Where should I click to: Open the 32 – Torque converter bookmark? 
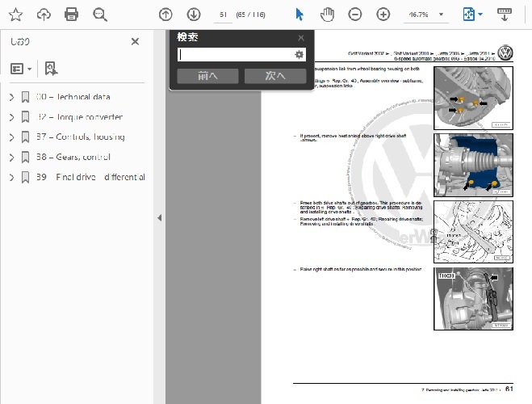(79, 117)
